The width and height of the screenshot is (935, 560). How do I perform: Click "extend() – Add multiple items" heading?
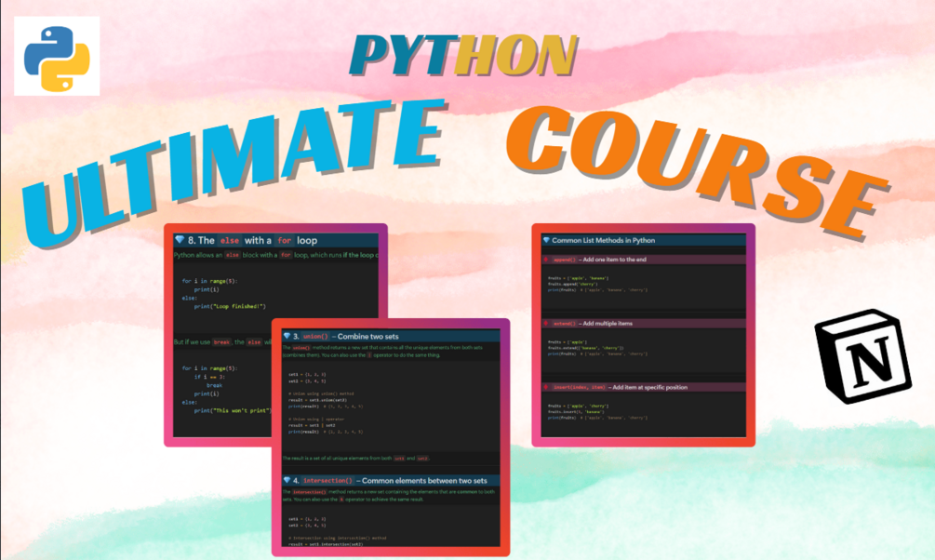click(593, 323)
